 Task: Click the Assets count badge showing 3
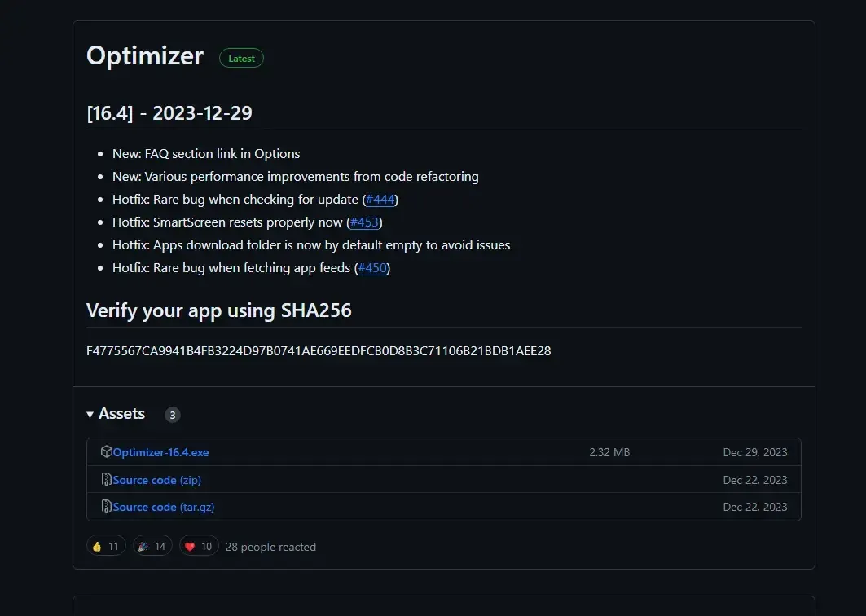(172, 415)
